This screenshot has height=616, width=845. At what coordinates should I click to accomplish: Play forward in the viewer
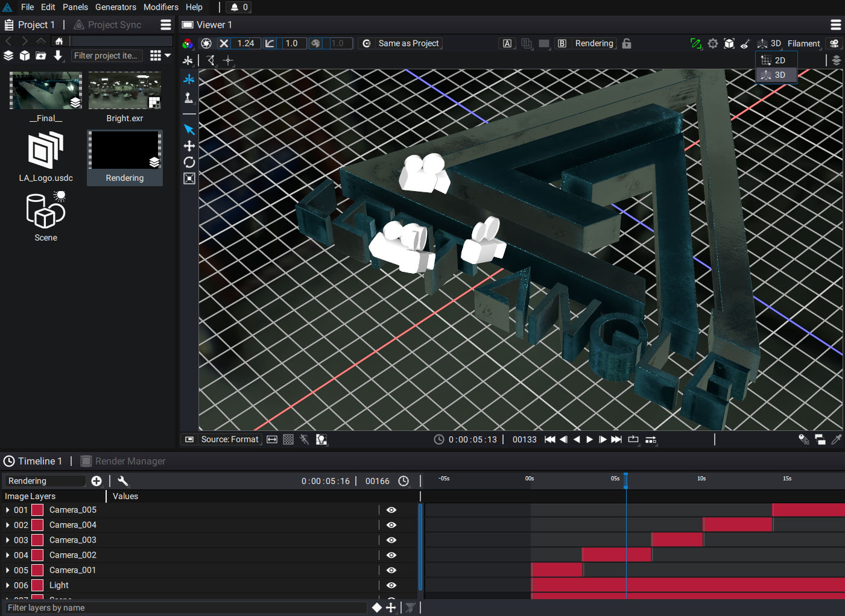tap(590, 439)
